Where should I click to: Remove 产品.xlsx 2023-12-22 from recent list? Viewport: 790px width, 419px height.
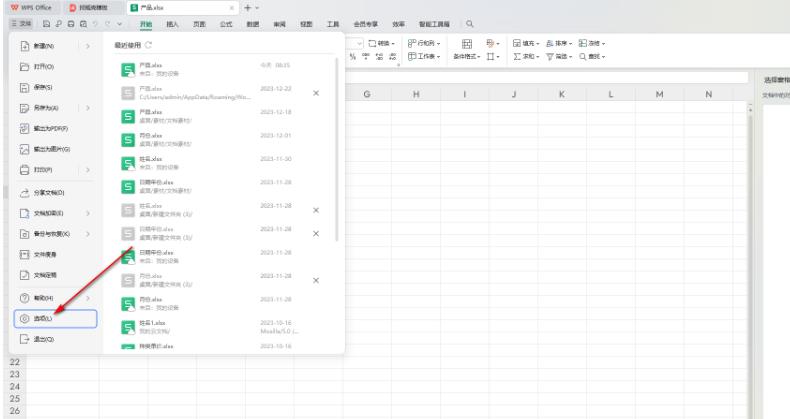316,93
